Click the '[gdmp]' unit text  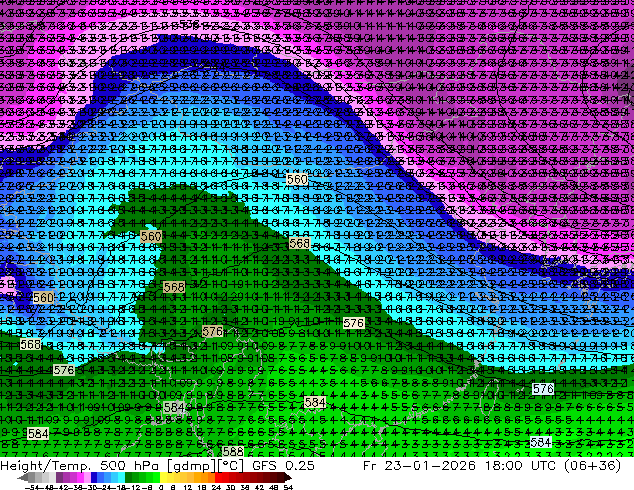pyautogui.click(x=191, y=466)
